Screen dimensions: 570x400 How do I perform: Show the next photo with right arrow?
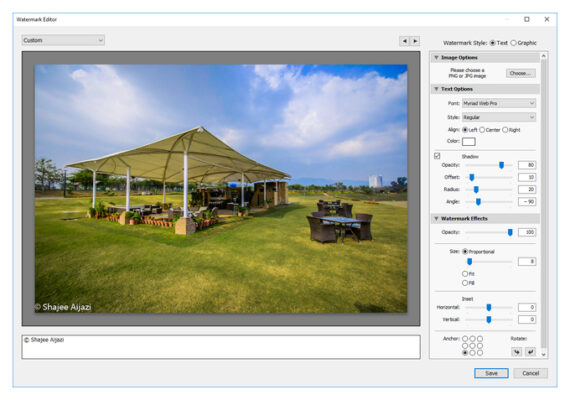point(415,41)
